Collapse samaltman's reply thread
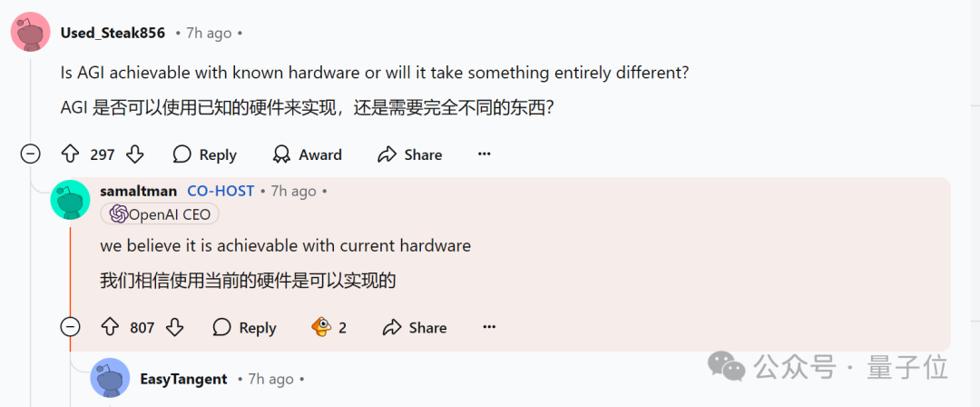The height and width of the screenshot is (407, 980). [x=71, y=327]
